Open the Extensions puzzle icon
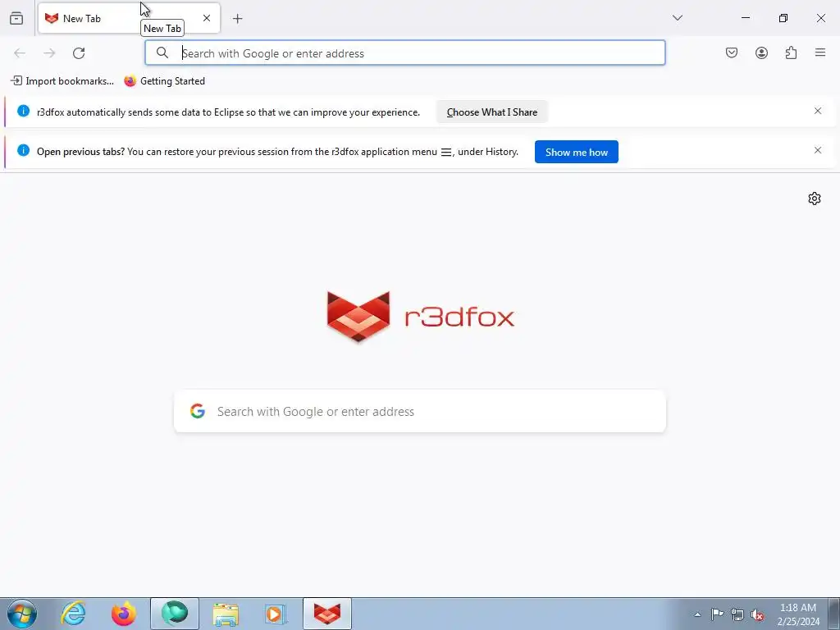This screenshot has height=630, width=840. click(791, 52)
